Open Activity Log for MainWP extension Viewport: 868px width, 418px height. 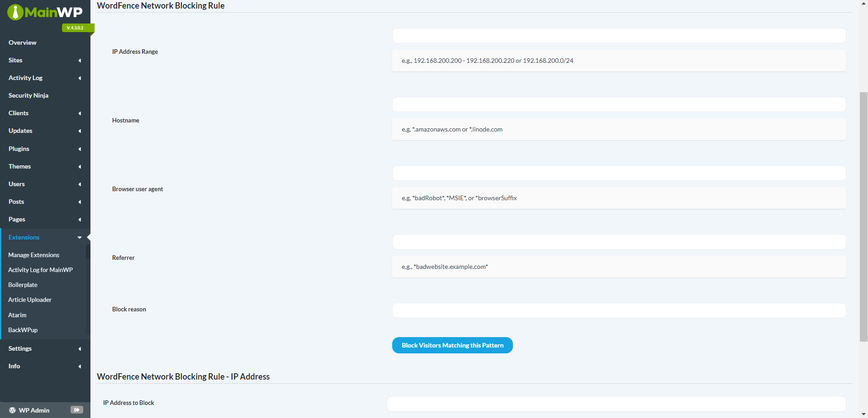coord(40,270)
